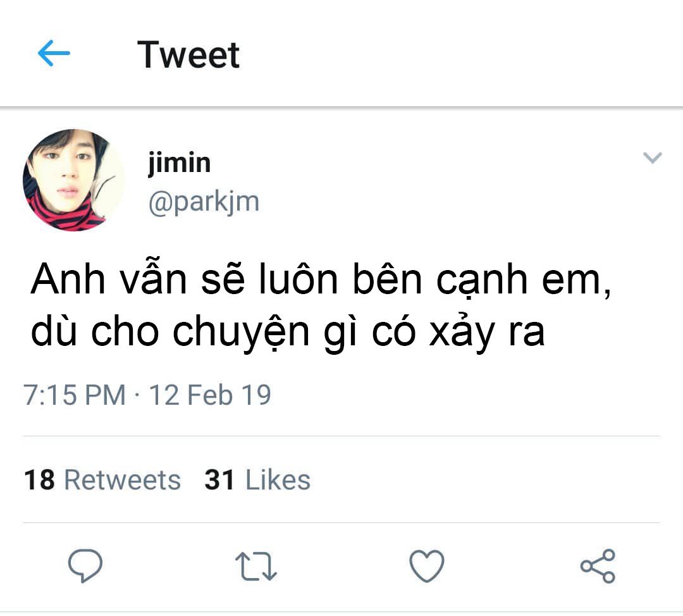Reply using the speech bubble icon
The width and height of the screenshot is (683, 616).
(x=85, y=565)
